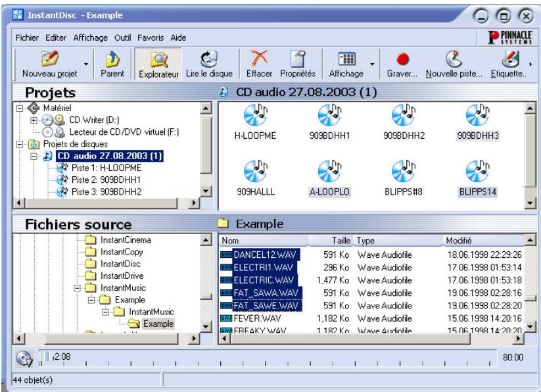541x392 pixels.
Task: Open the Outil menu
Action: point(122,37)
